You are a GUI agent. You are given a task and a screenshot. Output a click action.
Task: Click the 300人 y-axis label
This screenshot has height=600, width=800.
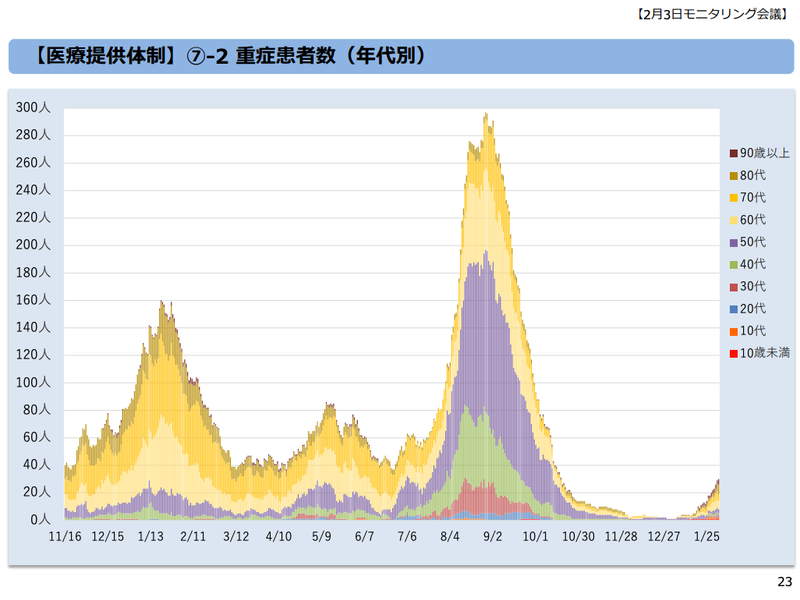32,107
